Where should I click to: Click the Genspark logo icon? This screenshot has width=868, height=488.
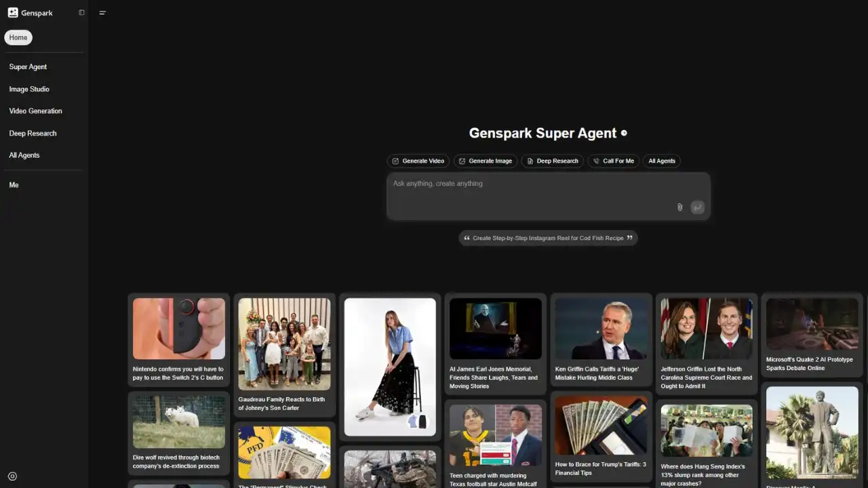point(14,12)
